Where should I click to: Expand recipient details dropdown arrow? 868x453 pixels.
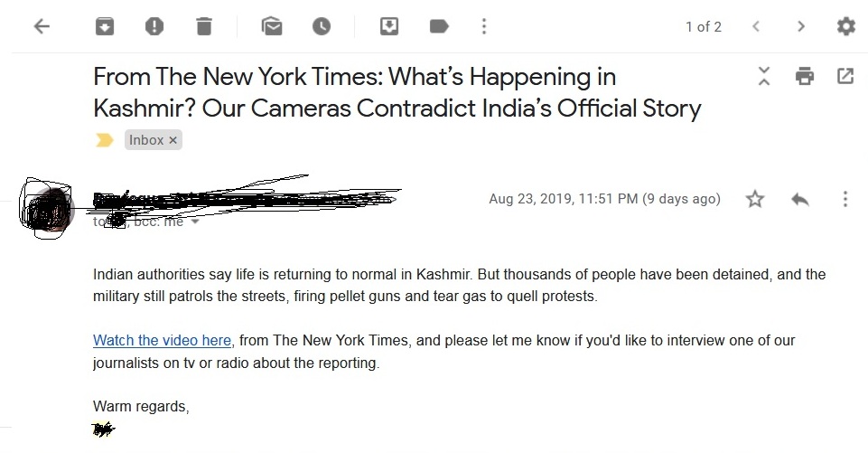coord(195,222)
